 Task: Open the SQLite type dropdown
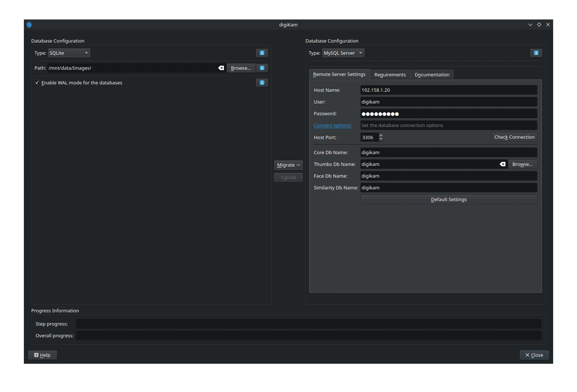coord(69,53)
